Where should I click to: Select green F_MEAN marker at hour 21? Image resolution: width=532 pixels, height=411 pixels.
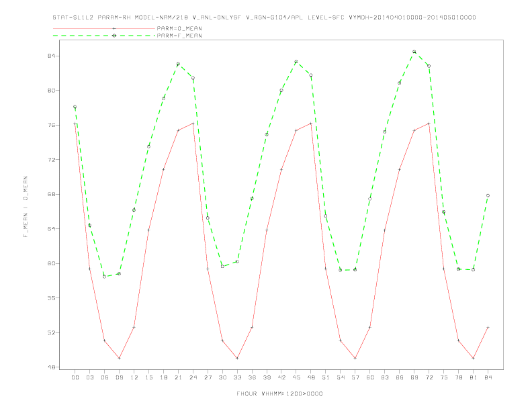(178, 64)
